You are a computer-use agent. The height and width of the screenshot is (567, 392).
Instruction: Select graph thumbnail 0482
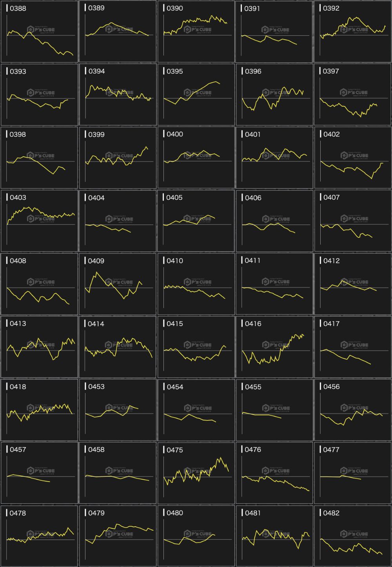pyautogui.click(x=353, y=536)
